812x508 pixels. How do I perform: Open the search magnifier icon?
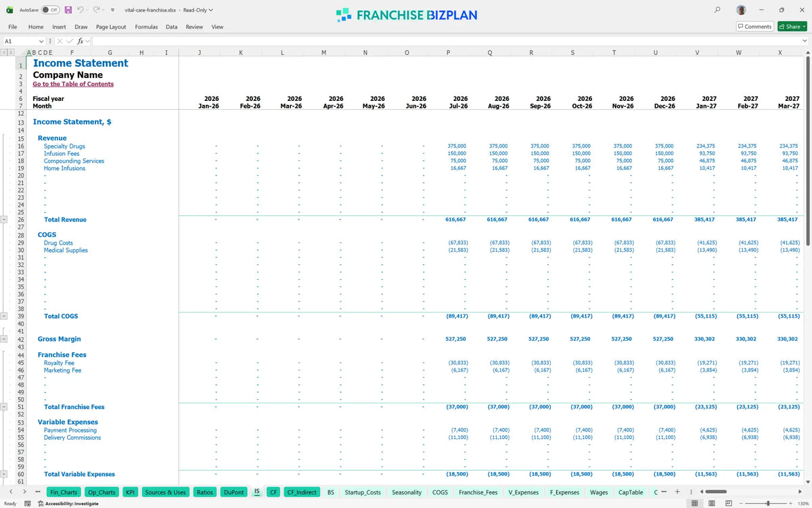[x=717, y=10]
